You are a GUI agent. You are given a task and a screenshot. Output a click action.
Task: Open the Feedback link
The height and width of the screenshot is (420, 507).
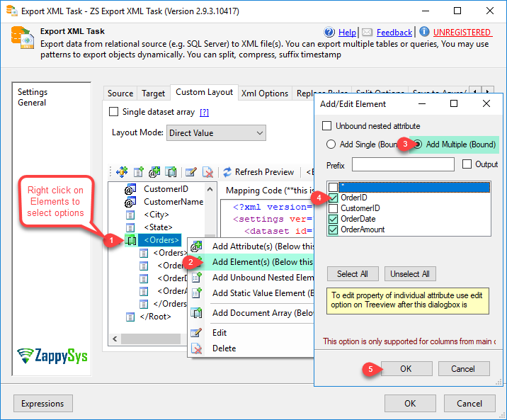pos(394,33)
